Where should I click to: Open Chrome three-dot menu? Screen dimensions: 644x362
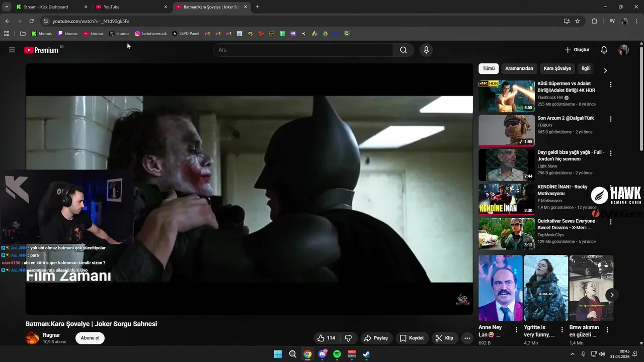coord(637,21)
